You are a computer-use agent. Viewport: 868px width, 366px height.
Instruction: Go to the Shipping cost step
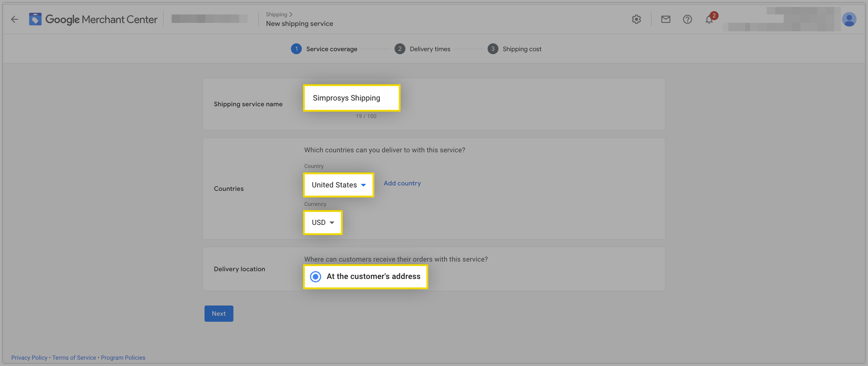pyautogui.click(x=514, y=49)
